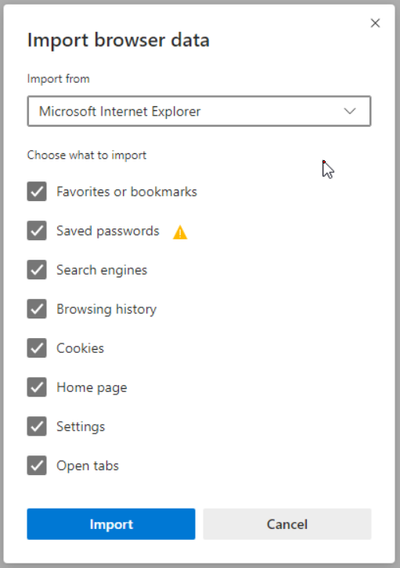
Task: Open the Microsoft Internet Explorer dropdown
Action: pyautogui.click(x=199, y=111)
